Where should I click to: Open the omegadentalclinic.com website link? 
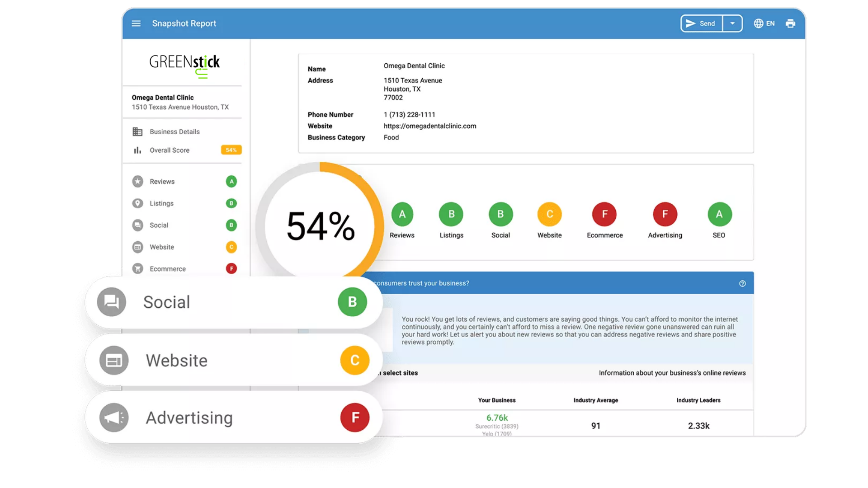point(429,126)
